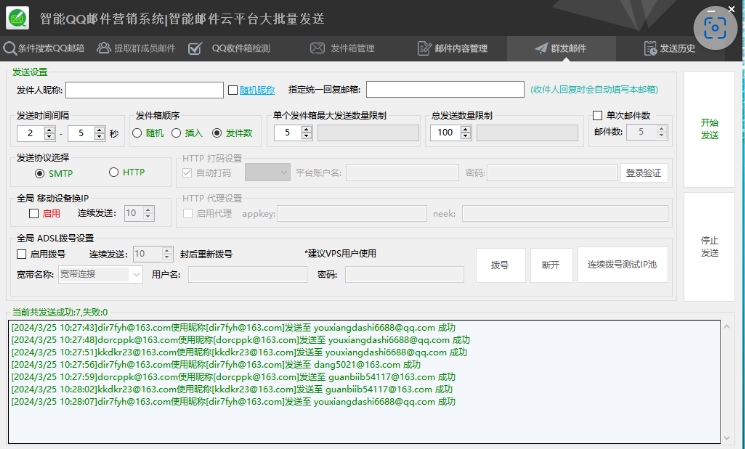Click the ADSL 密码 input field
Viewport: 745px width, 449px height.
point(404,274)
